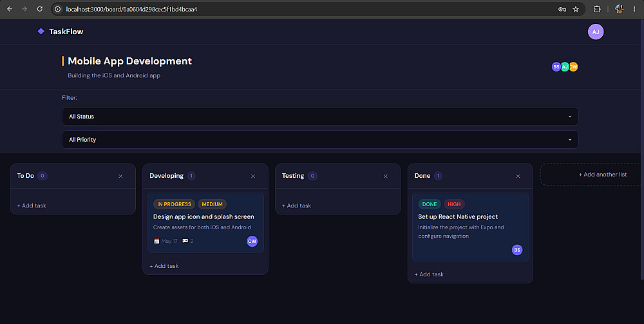Delete the To Do list with X

coord(120,176)
